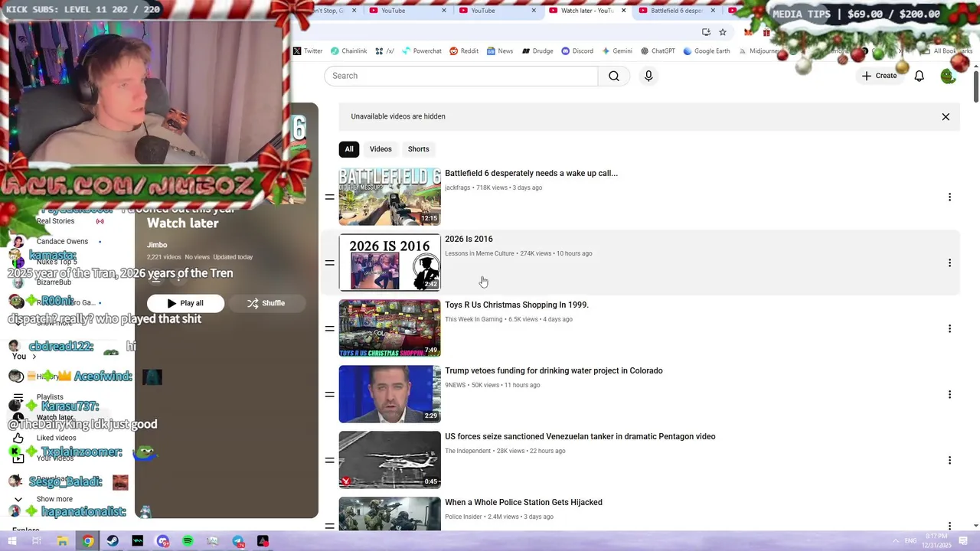
Task: Open the News bookmark
Action: [500, 51]
